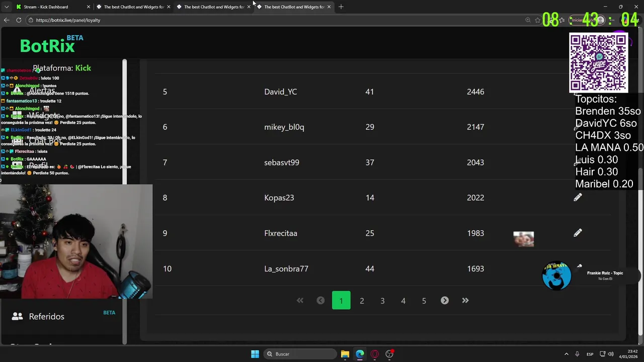Open Opera browser from taskbar
The image size is (644, 362).
tap(374, 354)
